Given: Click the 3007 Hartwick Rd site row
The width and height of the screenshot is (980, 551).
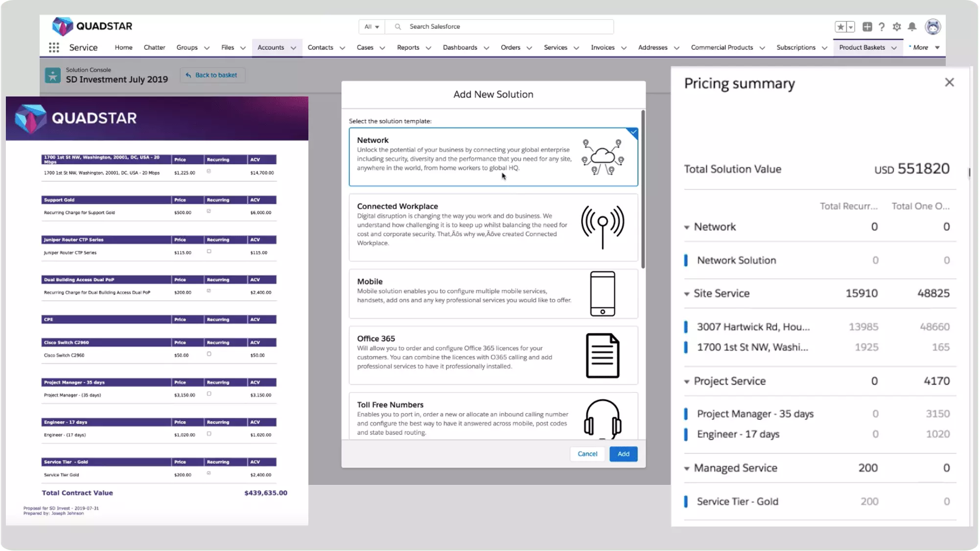Looking at the screenshot, I should 819,327.
